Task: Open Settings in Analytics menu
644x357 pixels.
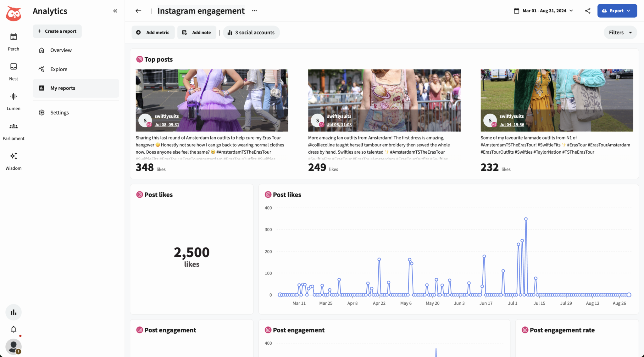Action: (76, 113)
